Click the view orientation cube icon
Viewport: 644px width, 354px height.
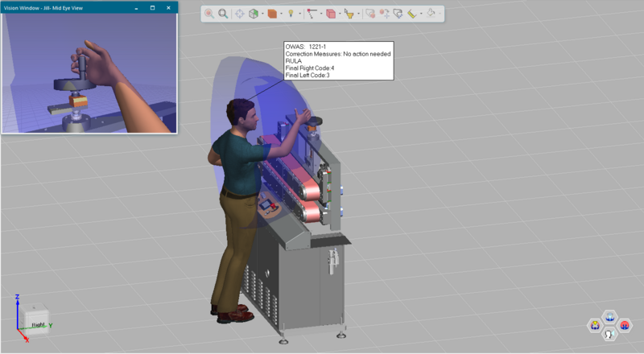254,14
